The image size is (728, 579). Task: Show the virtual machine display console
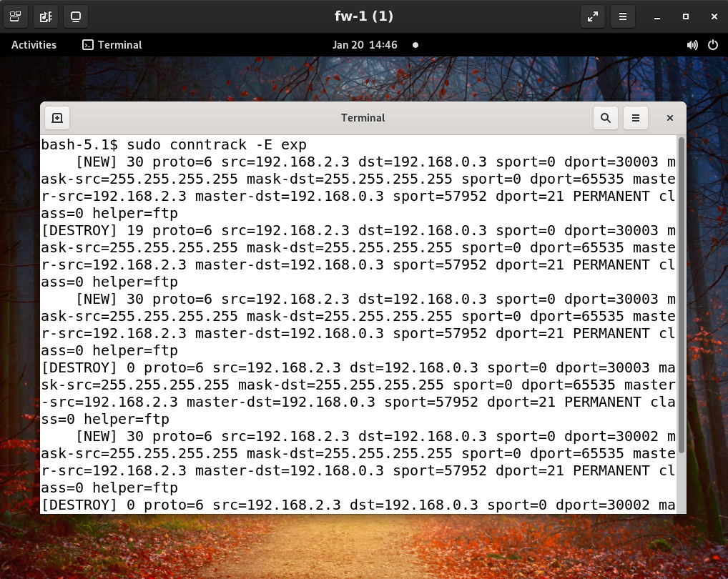77,16
